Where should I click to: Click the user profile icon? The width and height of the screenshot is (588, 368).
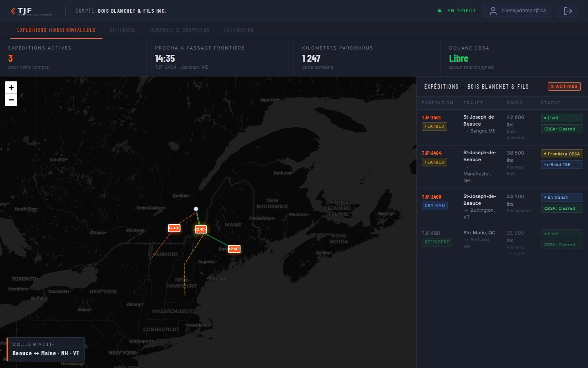493,11
